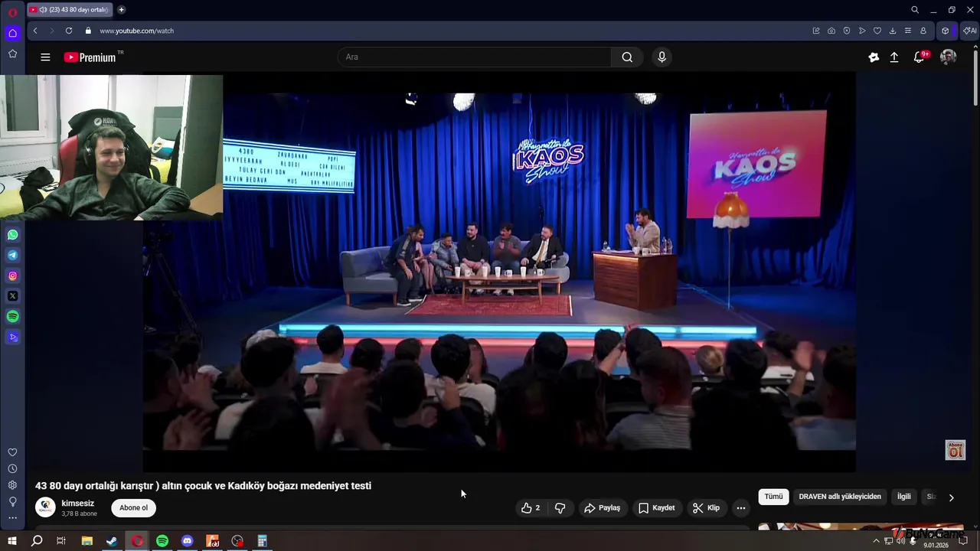
Task: Open Windows Start menu
Action: coord(12,541)
